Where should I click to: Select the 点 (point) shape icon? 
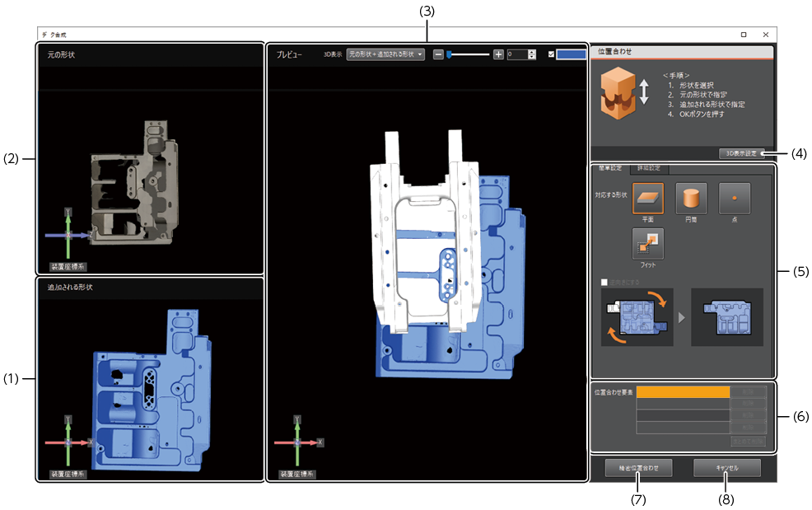[x=734, y=199]
